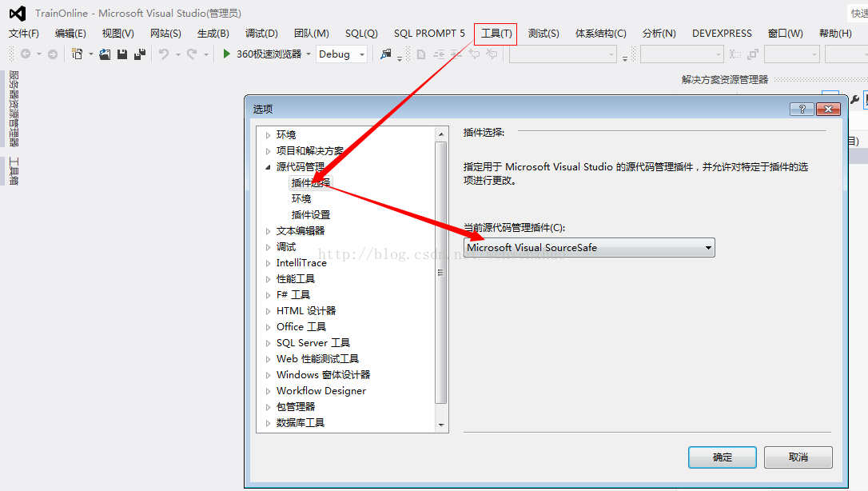Image resolution: width=868 pixels, height=491 pixels.
Task: Open the 视图(V) menu
Action: pos(118,34)
